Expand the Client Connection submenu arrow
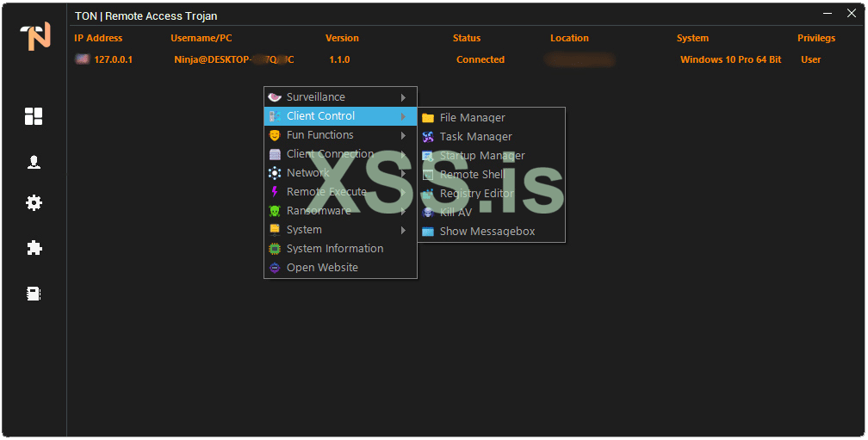This screenshot has height=440, width=868. click(x=404, y=154)
